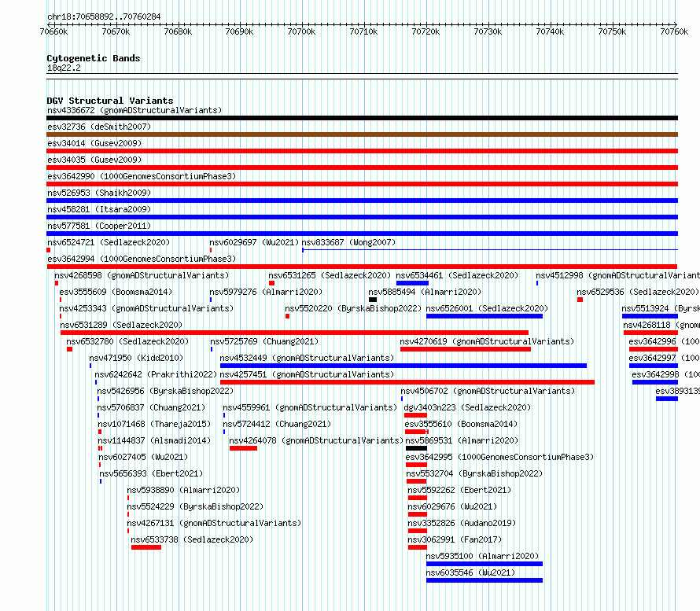
Task: Select the red nsv6533738 Sedlazeck2020 bar
Action: click(x=146, y=547)
